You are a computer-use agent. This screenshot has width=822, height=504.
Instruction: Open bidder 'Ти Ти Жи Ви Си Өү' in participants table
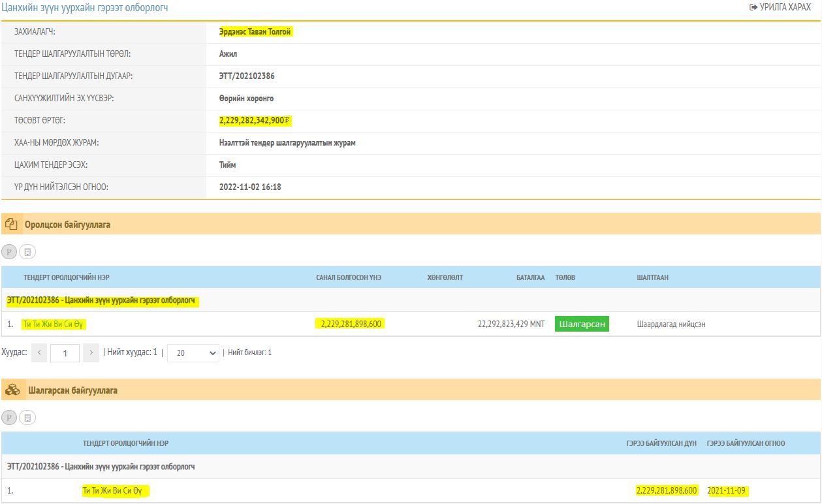[x=54, y=324]
